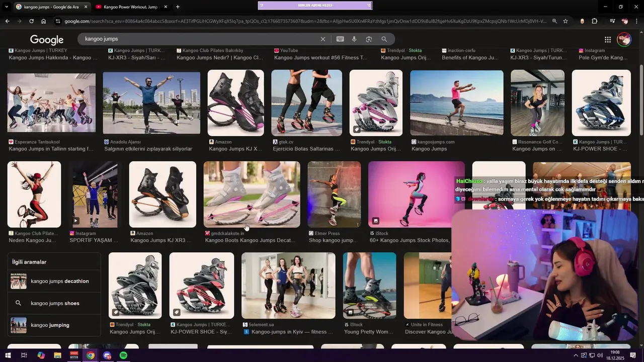Bookmark this page with the star icon
Screen dimensions: 644x362
pos(566,21)
